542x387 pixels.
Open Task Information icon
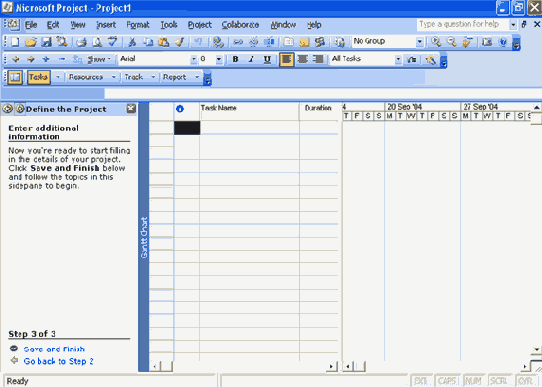(288, 42)
